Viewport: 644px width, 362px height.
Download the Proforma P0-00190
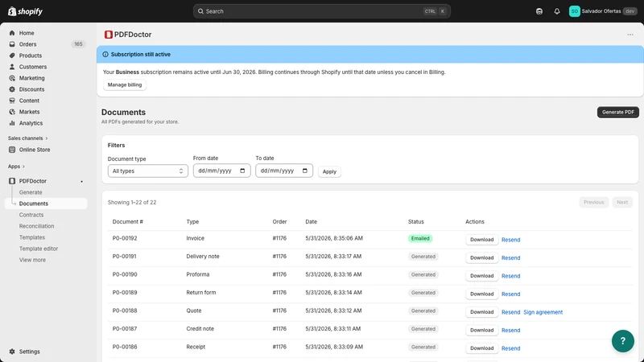481,276
